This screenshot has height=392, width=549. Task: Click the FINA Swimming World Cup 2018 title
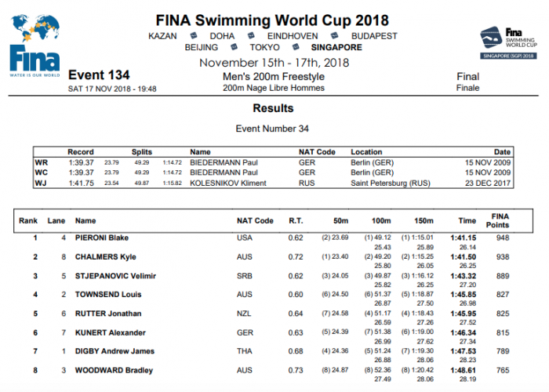click(x=272, y=20)
